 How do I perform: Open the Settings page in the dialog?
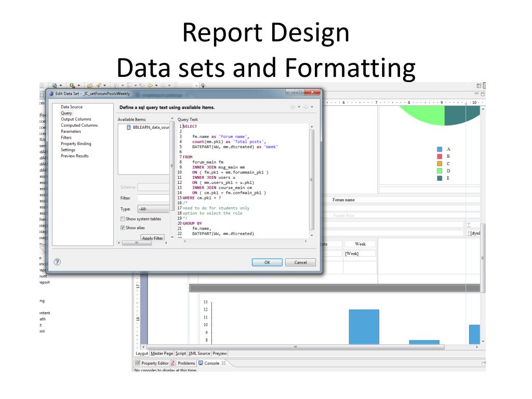68,150
